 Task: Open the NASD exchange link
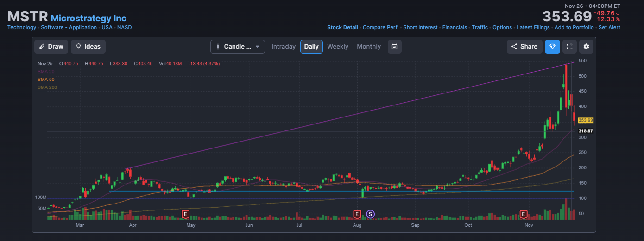click(x=124, y=27)
